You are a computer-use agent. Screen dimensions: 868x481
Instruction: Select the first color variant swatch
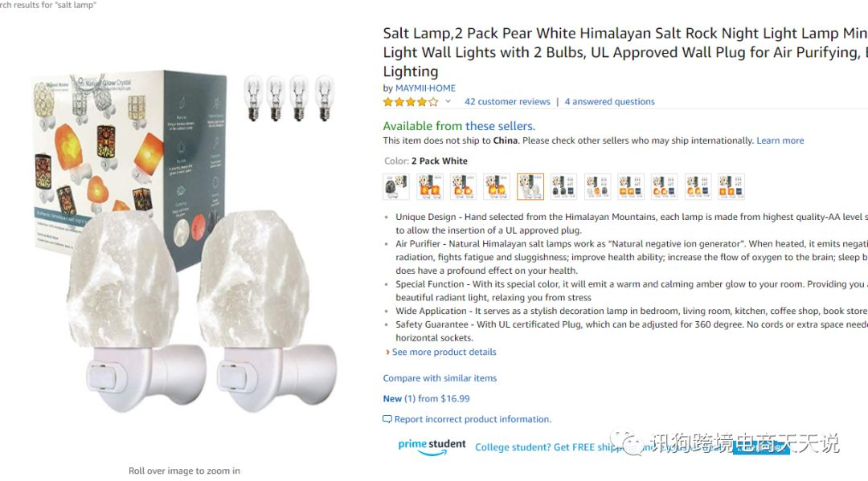pyautogui.click(x=396, y=187)
